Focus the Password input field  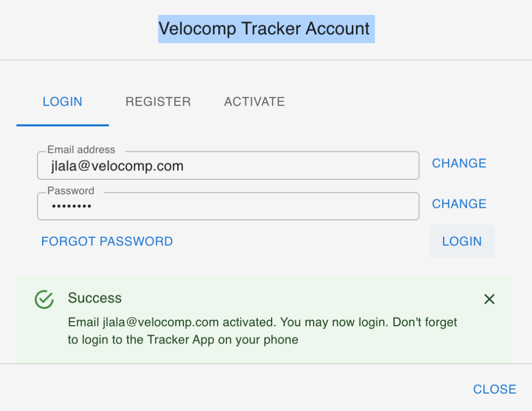tap(228, 207)
